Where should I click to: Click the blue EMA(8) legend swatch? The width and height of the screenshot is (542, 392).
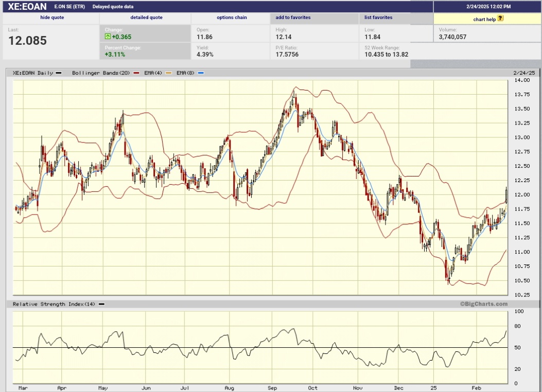[x=201, y=73]
